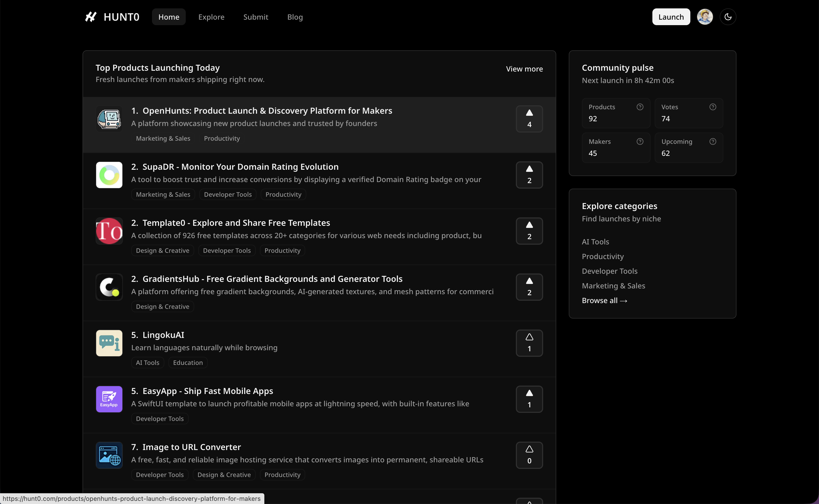Open the Template0 title link
Image resolution: width=819 pixels, height=504 pixels.
pos(236,223)
